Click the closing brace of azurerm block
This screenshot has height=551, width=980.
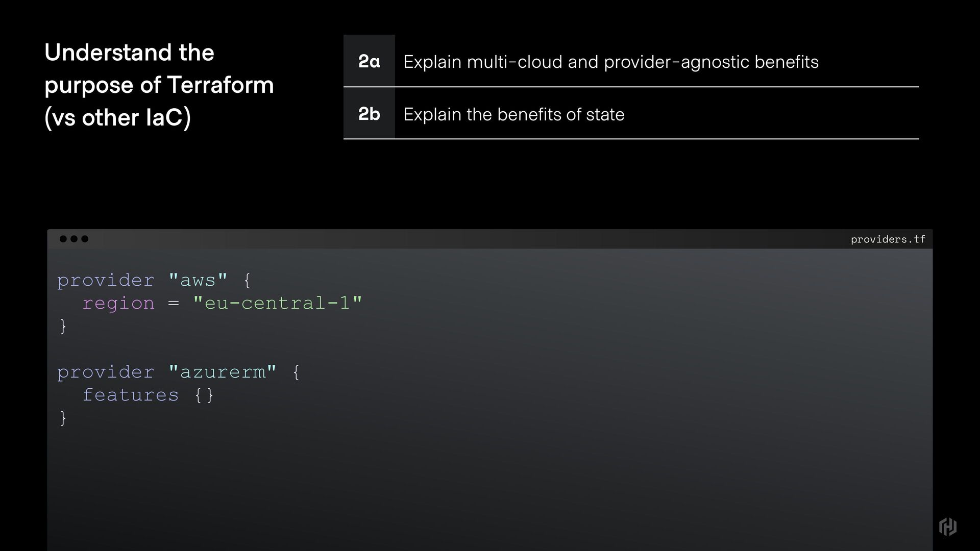[x=63, y=418]
